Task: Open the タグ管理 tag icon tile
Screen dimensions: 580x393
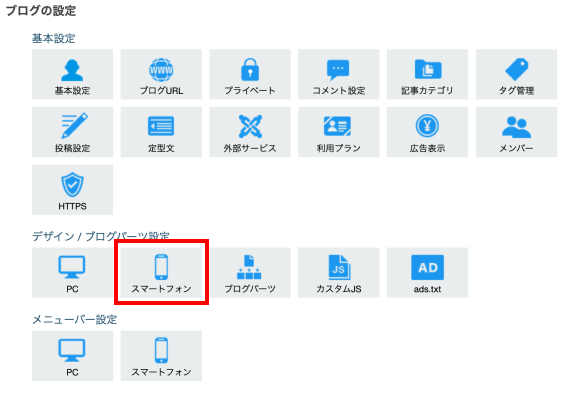Action: point(516,74)
